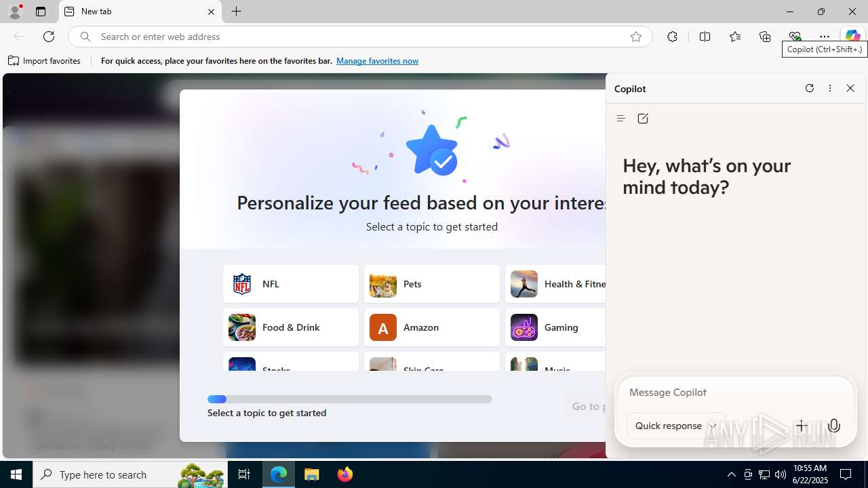Open File Explorer from taskbar

312,474
